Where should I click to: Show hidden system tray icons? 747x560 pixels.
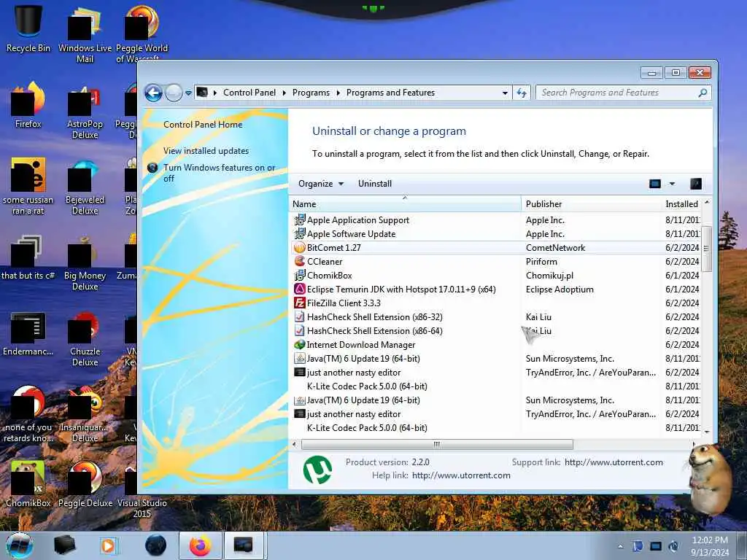tap(620, 546)
